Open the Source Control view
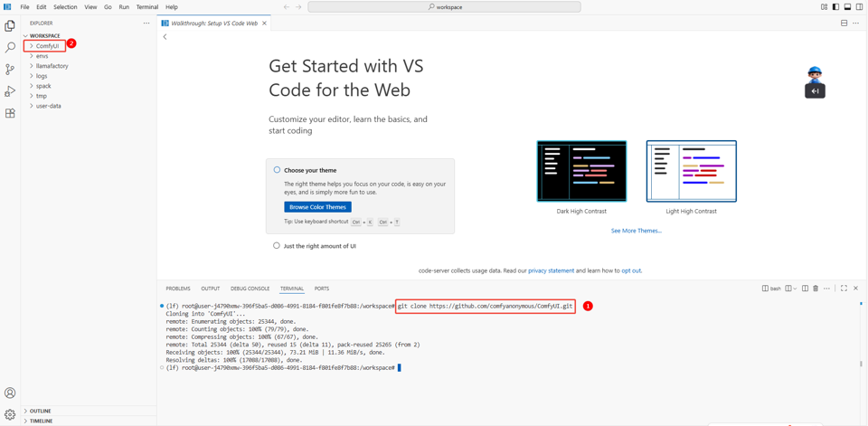The image size is (868, 426). [10, 70]
